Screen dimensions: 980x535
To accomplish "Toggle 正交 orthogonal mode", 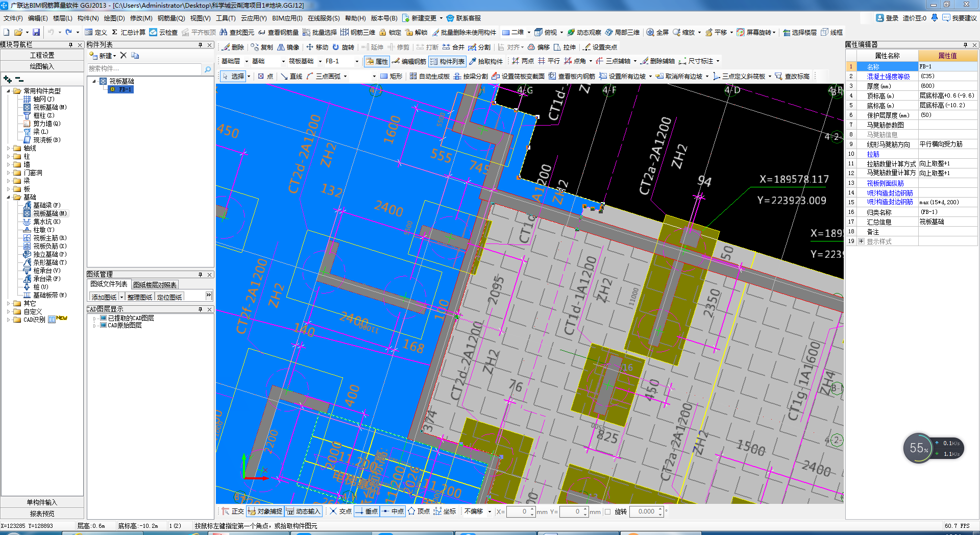I will 232,511.
